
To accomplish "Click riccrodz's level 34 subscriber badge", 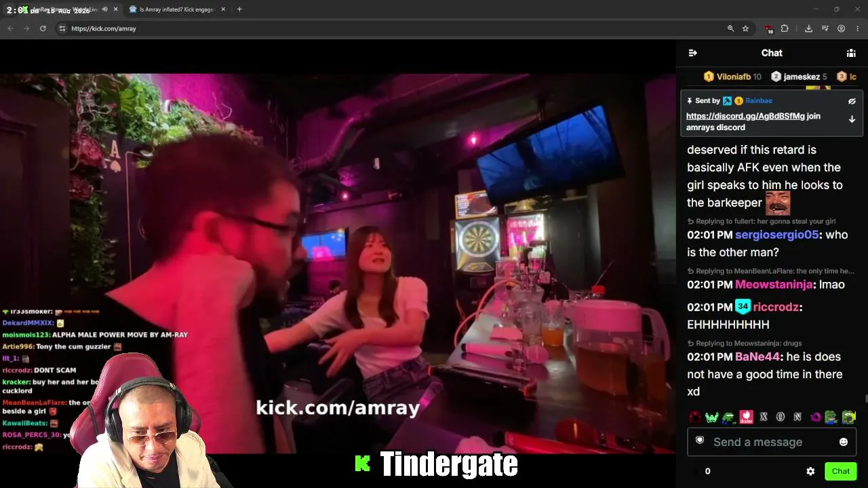I will pyautogui.click(x=743, y=306).
